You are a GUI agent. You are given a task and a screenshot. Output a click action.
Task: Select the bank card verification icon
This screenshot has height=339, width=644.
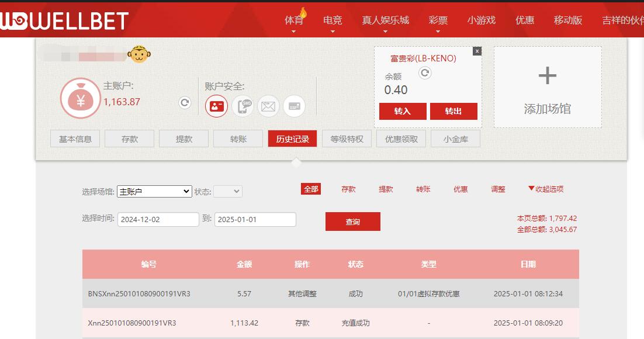coord(294,106)
